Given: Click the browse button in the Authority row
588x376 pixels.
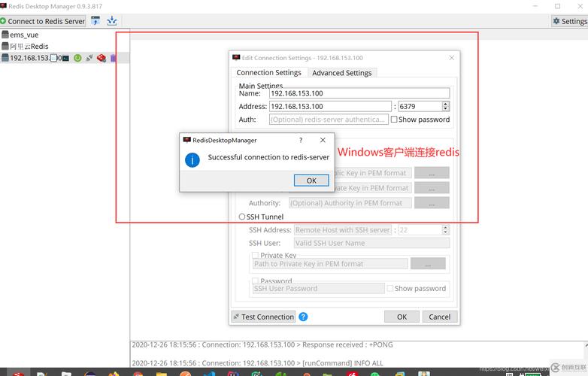Looking at the screenshot, I should tap(432, 203).
